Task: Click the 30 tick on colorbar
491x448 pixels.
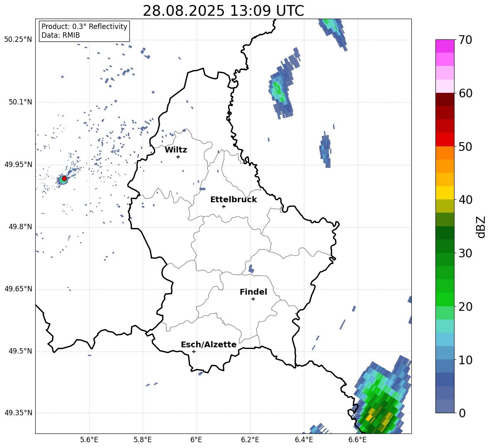Action: click(465, 253)
